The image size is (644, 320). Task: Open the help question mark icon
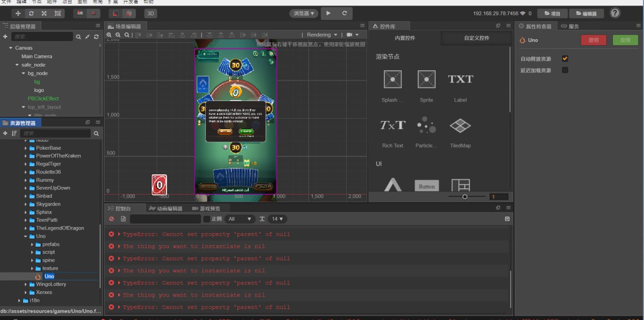click(615, 13)
